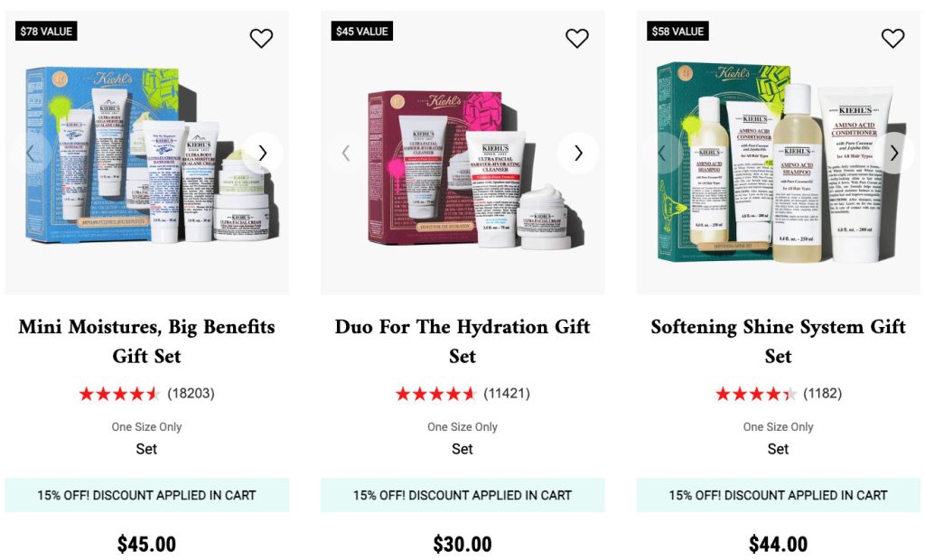The height and width of the screenshot is (560, 925).
Task: Open Softening Shine System Gift Set title
Action: pos(778,341)
